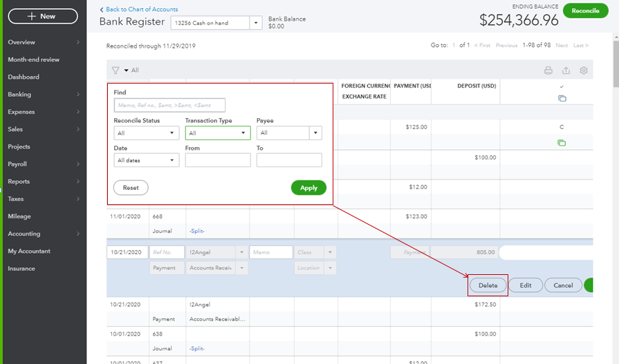
Task: Open the register settings gear
Action: tap(584, 70)
